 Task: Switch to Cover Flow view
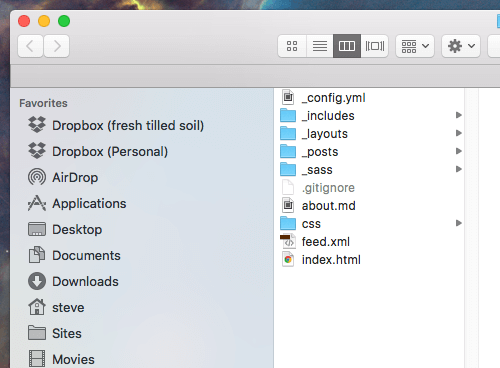click(375, 46)
